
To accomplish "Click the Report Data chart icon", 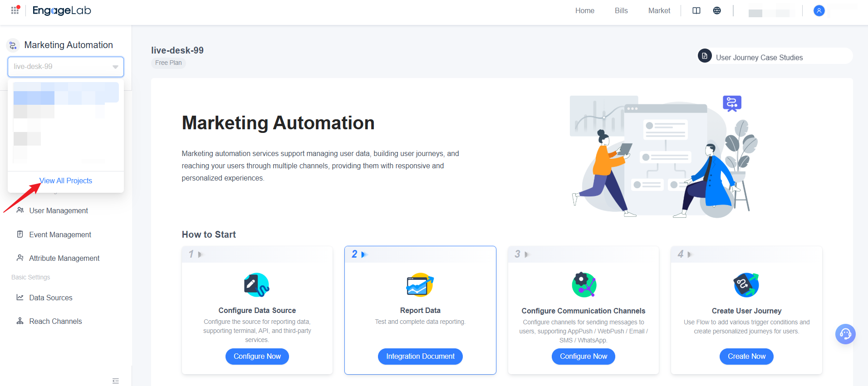I will (420, 285).
